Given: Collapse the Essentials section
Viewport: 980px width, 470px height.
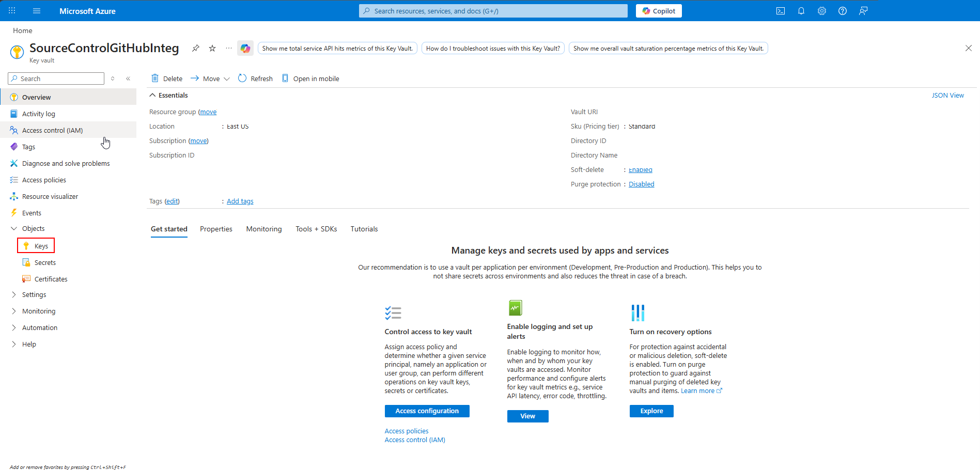Looking at the screenshot, I should [152, 95].
